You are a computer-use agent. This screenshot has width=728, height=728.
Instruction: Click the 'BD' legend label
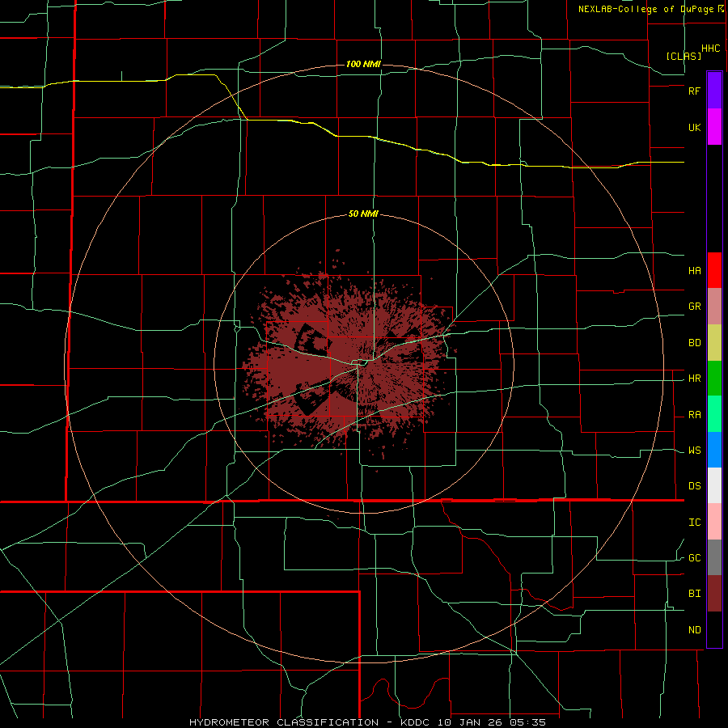point(695,343)
